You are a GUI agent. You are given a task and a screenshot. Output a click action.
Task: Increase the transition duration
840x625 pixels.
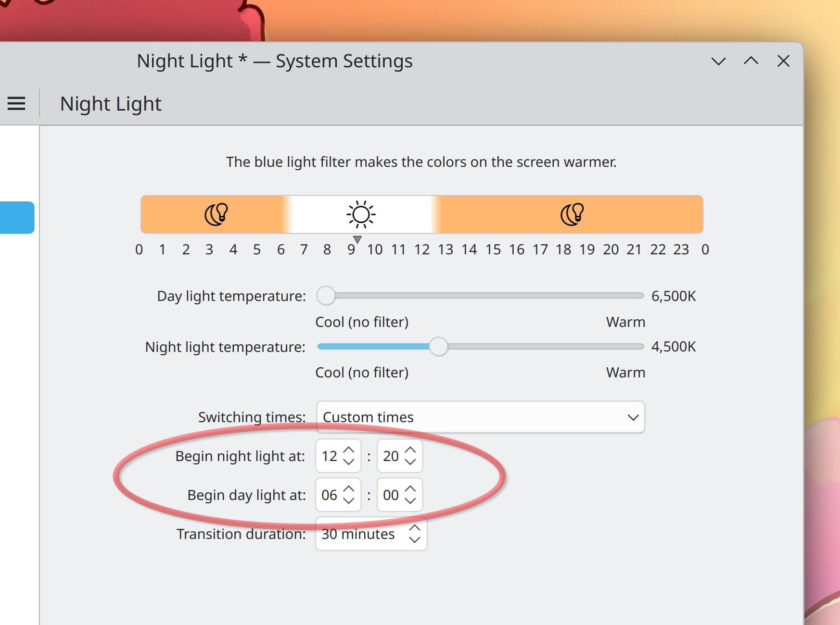pos(415,528)
